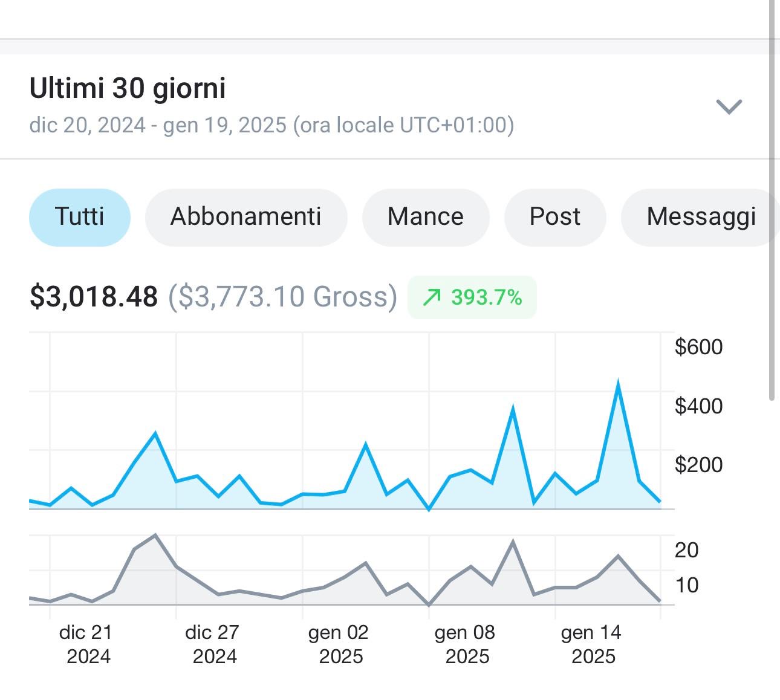The height and width of the screenshot is (700, 780).
Task: Tap the 393.7% growth badge
Action: pyautogui.click(x=472, y=297)
